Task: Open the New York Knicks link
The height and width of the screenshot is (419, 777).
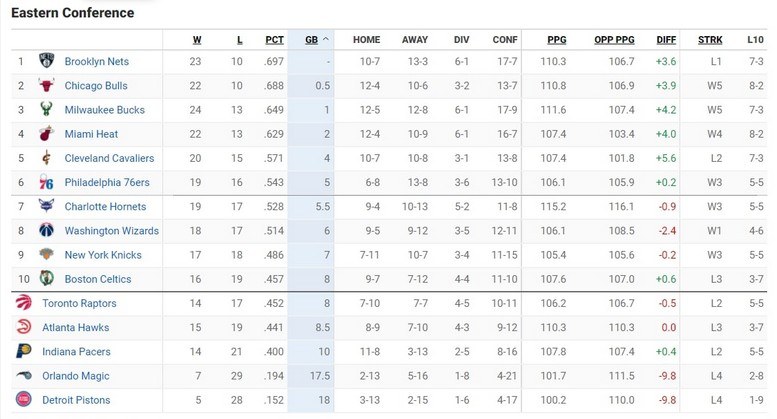Action: point(103,255)
